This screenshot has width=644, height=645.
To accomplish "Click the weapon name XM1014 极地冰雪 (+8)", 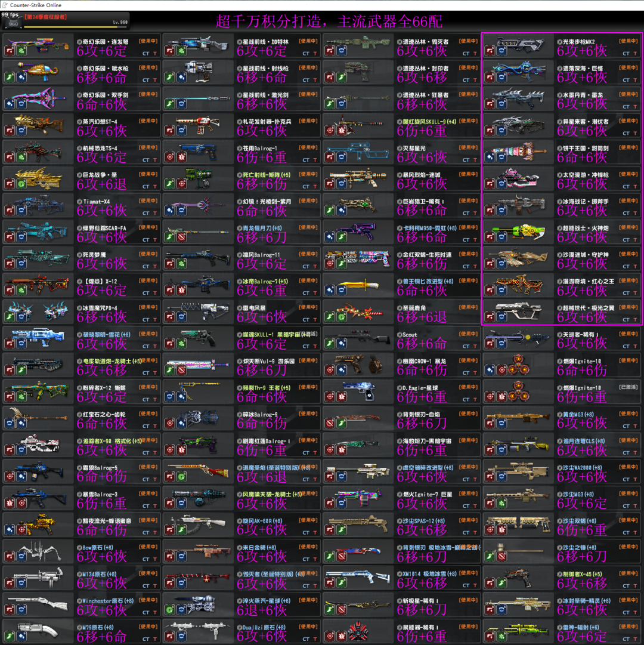I will pyautogui.click(x=429, y=574).
